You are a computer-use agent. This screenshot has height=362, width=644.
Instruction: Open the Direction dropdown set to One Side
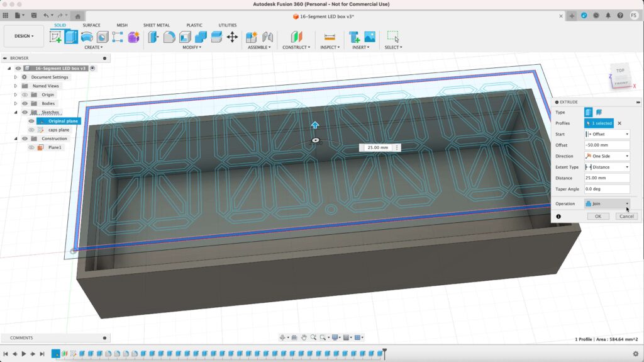606,156
